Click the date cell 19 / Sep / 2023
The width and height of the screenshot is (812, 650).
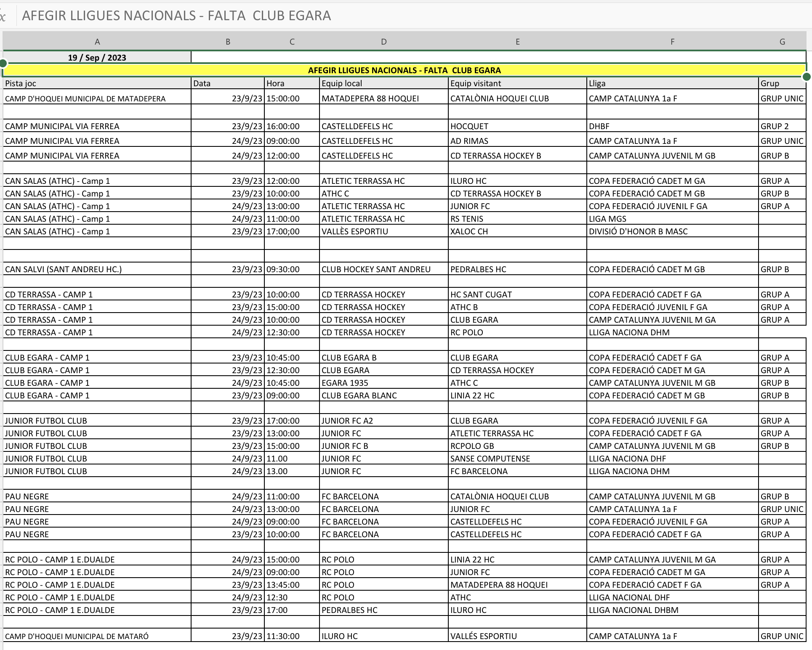[x=97, y=57]
